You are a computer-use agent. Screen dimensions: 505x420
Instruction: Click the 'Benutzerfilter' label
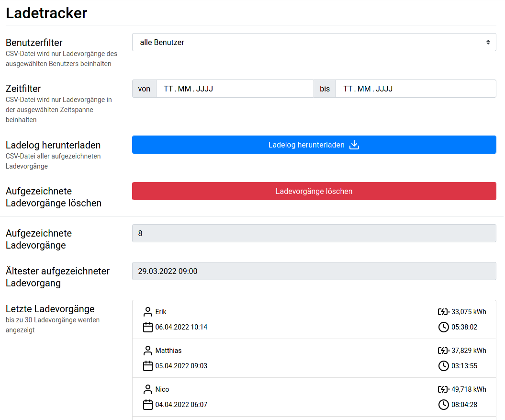[x=34, y=43]
